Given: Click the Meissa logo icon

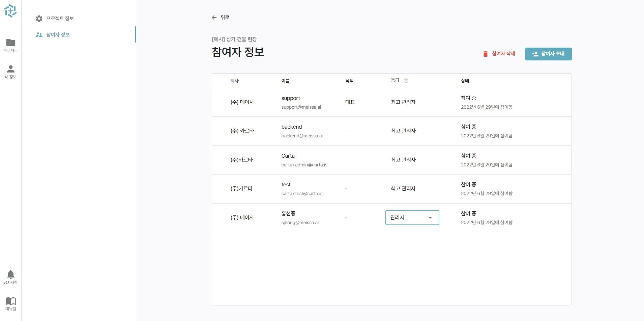Looking at the screenshot, I should [10, 11].
